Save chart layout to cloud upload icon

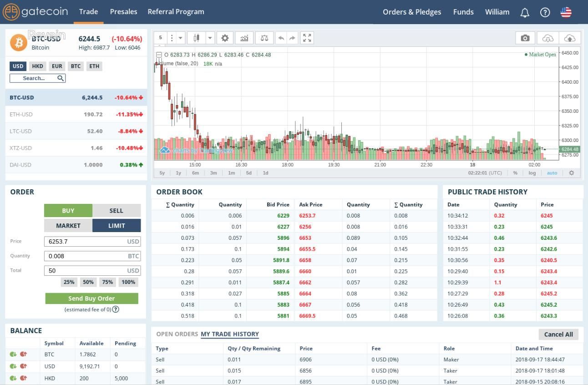click(569, 38)
